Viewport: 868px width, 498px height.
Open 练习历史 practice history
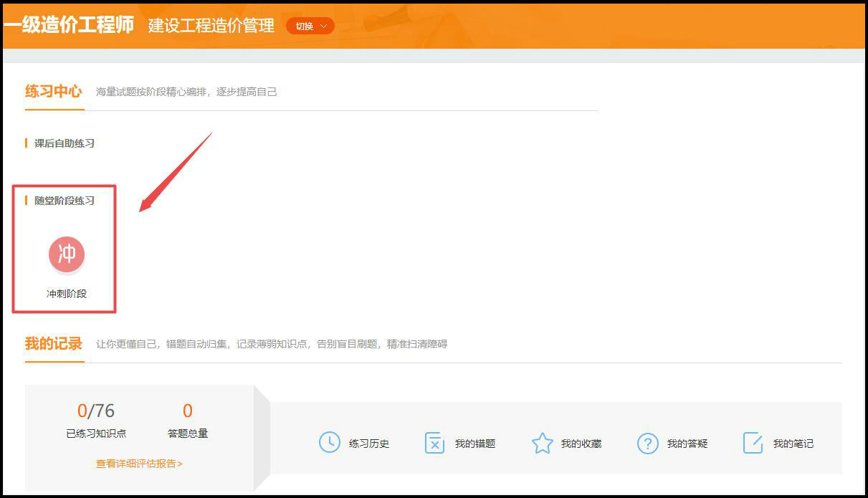[x=371, y=443]
